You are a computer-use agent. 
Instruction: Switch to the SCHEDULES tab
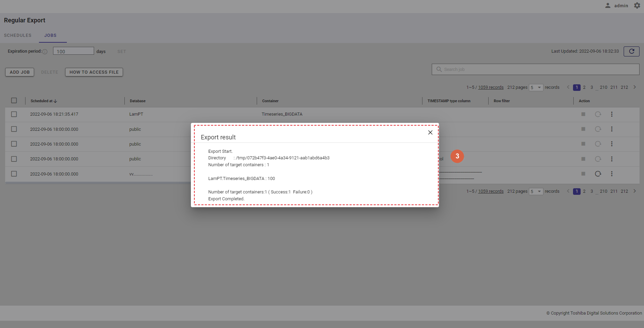pos(18,35)
